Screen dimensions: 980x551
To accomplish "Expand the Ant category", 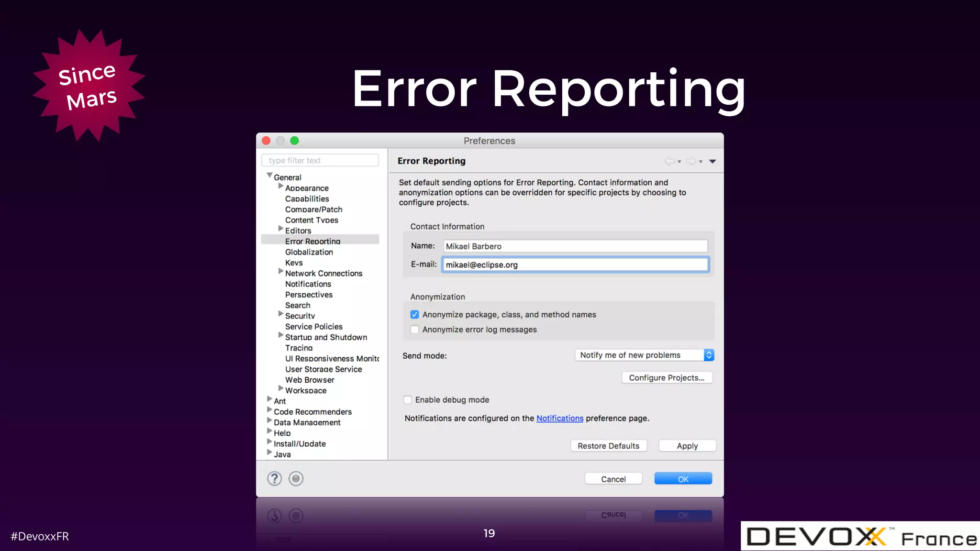I will [269, 399].
